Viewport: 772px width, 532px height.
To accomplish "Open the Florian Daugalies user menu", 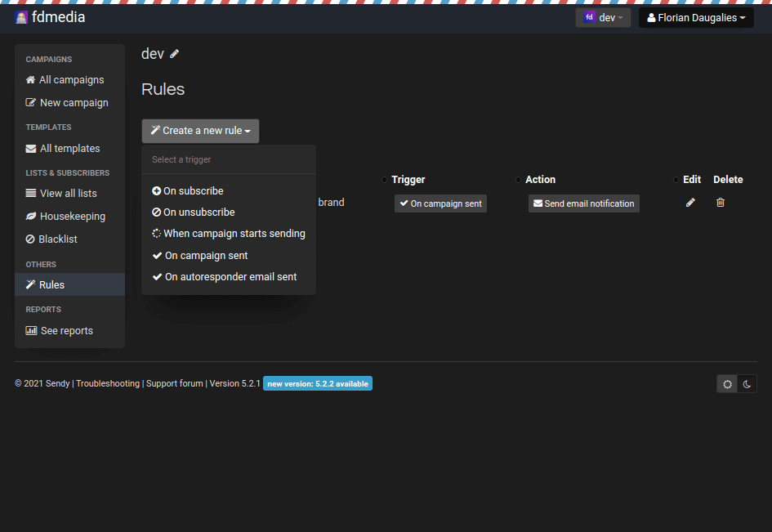I will [696, 18].
